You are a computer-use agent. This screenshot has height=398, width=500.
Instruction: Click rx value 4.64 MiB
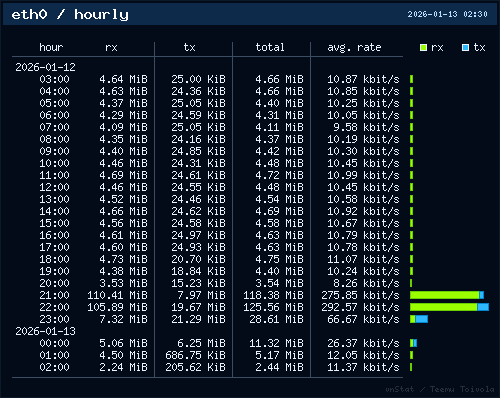[123, 79]
